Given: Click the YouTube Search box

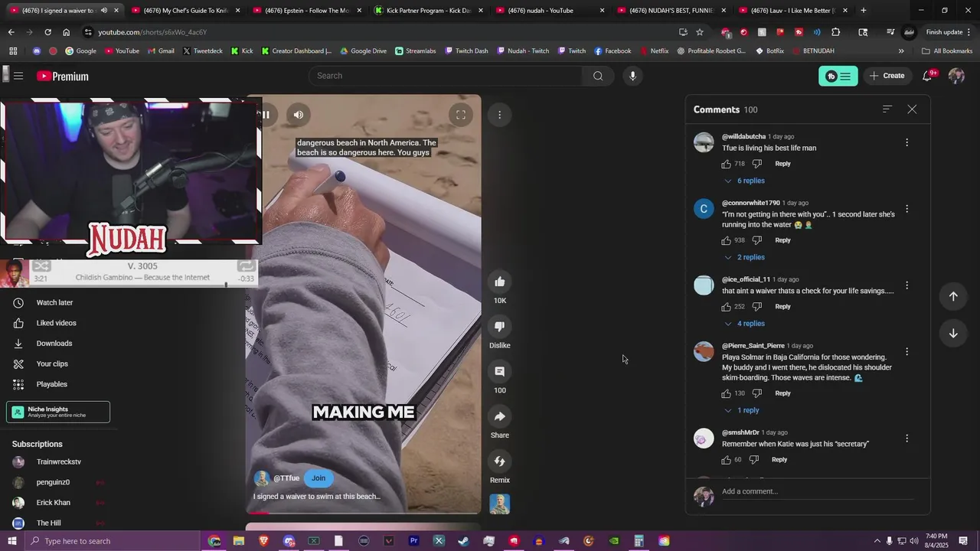Looking at the screenshot, I should point(446,76).
